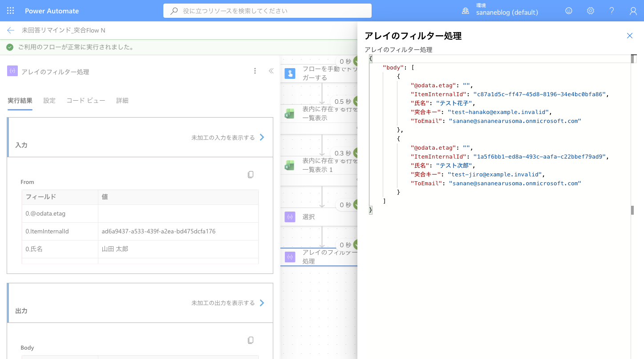Copy the From input value
The height and width of the screenshot is (359, 644).
(x=251, y=175)
